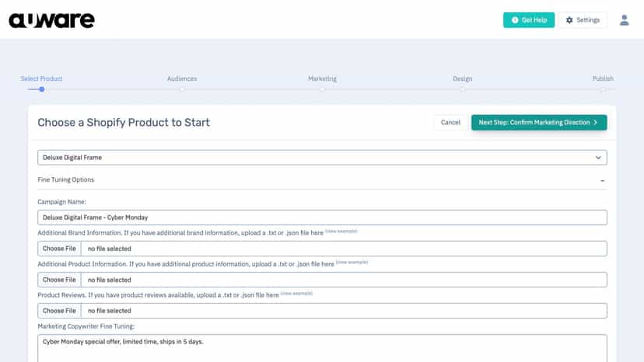
Task: Choose File for Additional Brand Information
Action: tap(59, 249)
